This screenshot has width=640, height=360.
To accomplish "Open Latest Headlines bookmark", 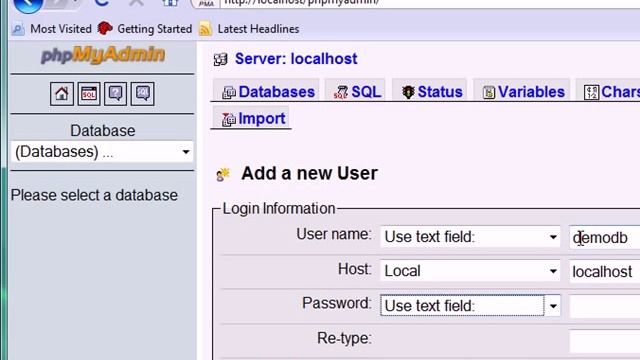I will point(258,29).
